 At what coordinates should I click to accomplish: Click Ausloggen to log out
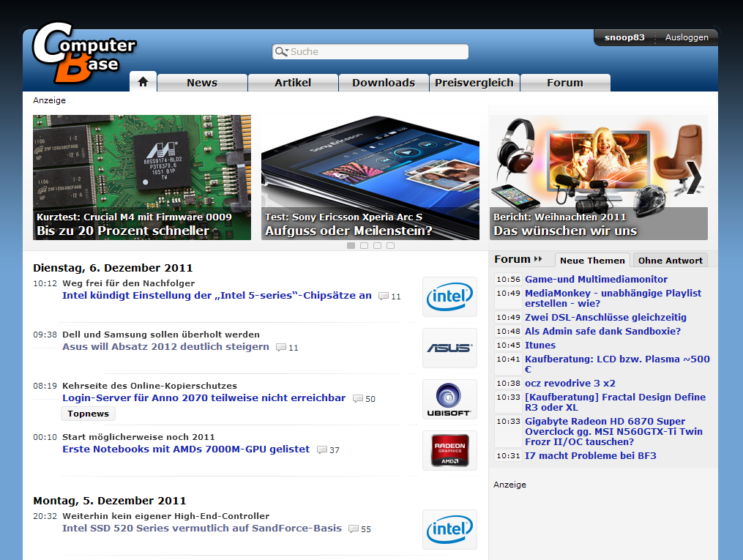(x=687, y=37)
